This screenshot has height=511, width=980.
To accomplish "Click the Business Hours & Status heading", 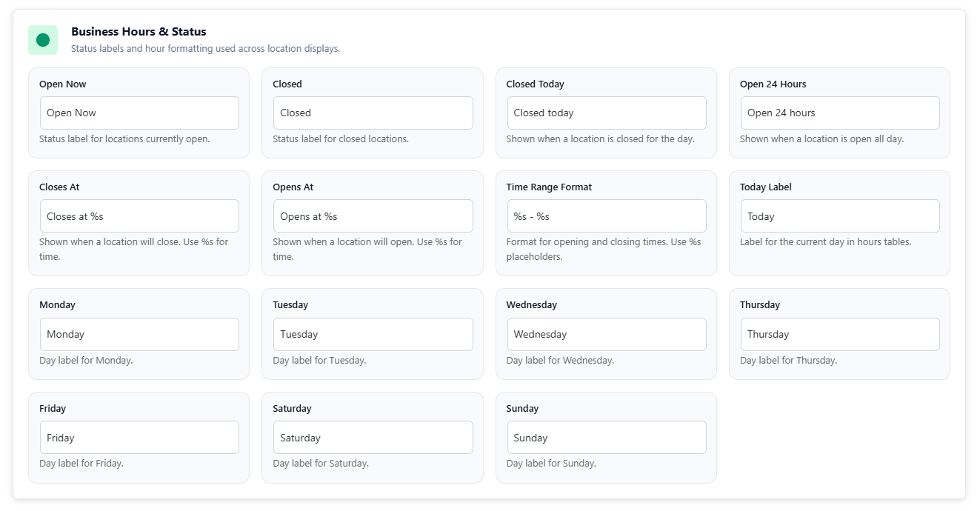I will 139,32.
